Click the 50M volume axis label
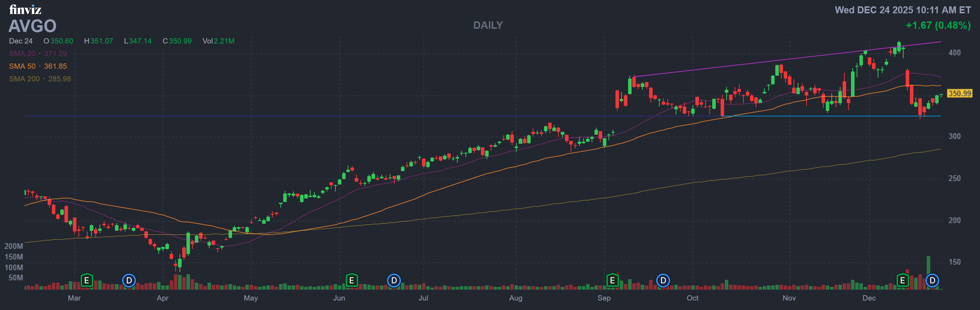This screenshot has height=310, width=980. pos(16,278)
